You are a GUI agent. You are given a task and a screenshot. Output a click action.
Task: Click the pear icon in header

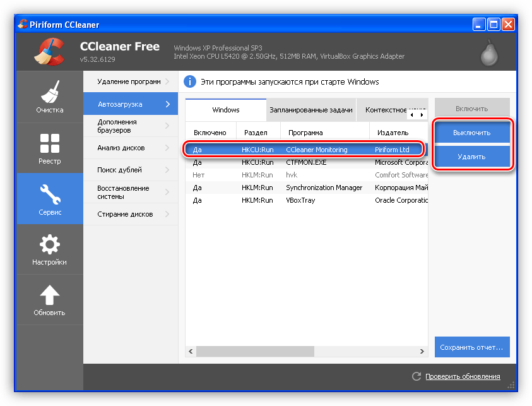coord(488,53)
